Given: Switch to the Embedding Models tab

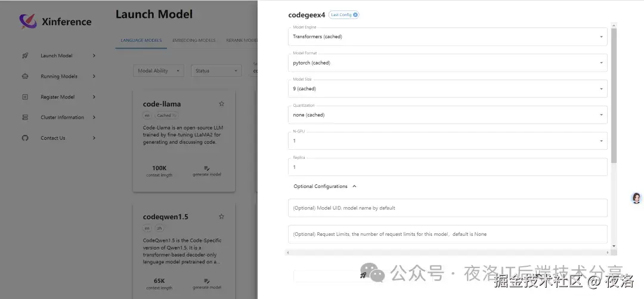Looking at the screenshot, I should pyautogui.click(x=194, y=41).
